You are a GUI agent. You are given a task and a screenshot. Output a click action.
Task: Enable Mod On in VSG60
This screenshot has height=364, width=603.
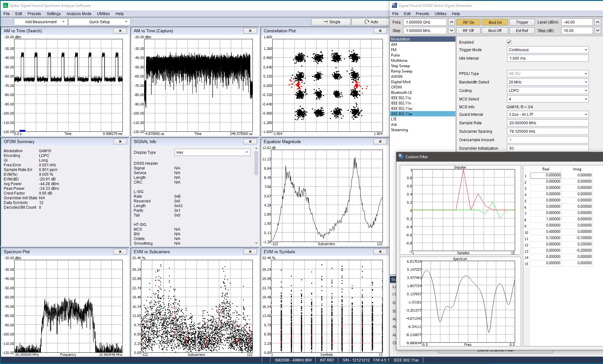[495, 22]
